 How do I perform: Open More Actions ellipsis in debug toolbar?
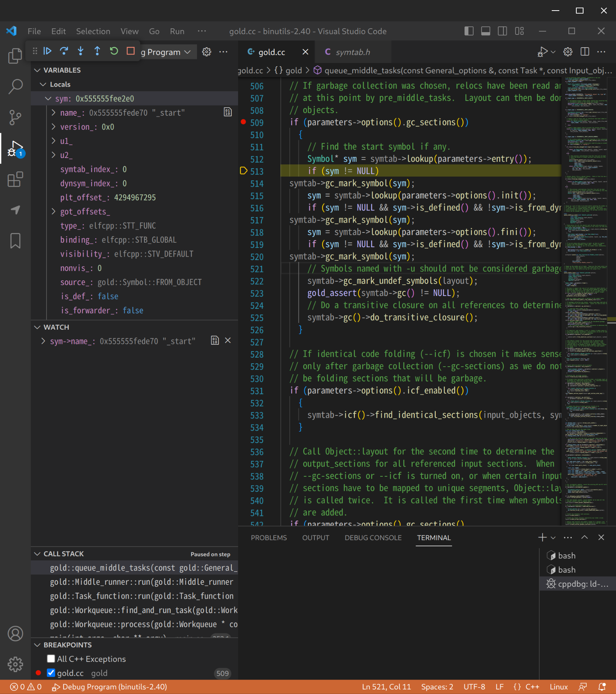pos(223,52)
